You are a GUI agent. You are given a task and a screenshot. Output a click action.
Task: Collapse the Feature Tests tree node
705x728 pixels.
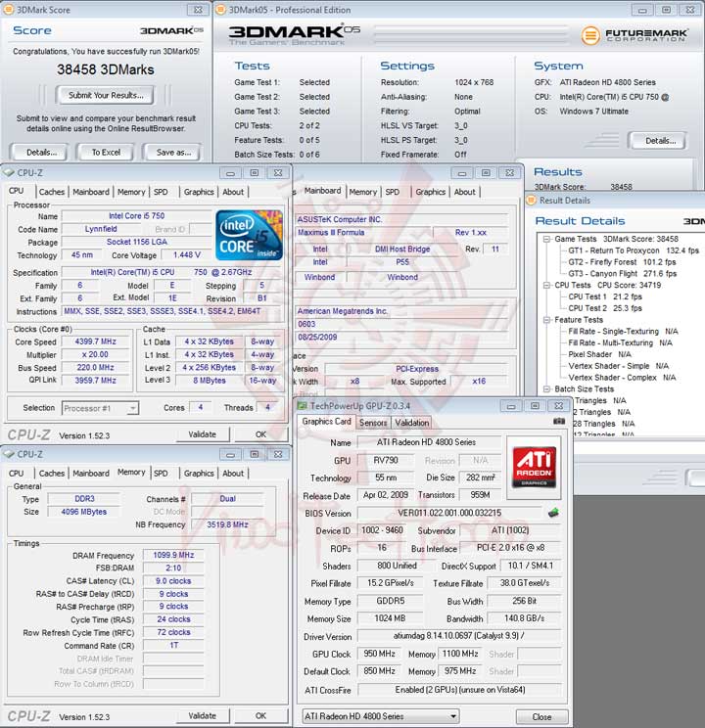[x=546, y=320]
